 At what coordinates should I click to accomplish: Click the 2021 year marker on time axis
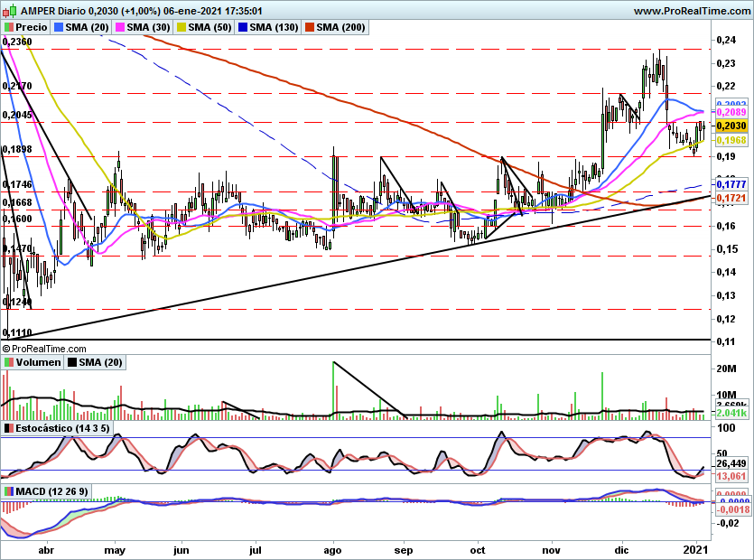[697, 549]
